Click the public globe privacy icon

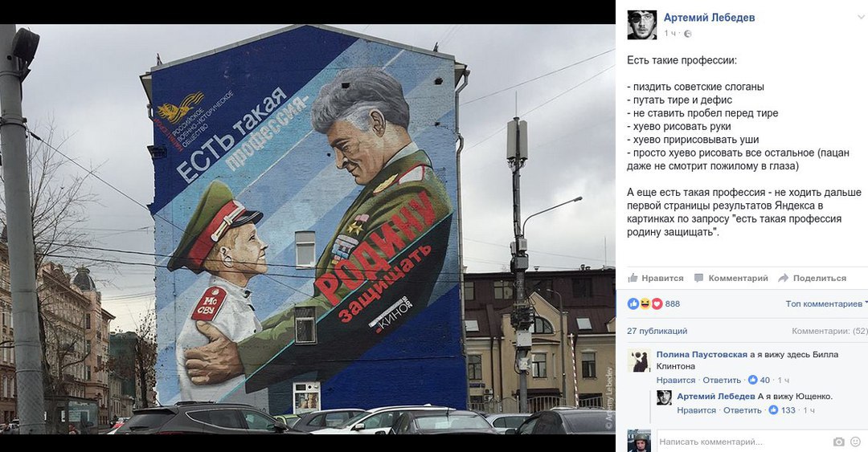click(x=687, y=34)
